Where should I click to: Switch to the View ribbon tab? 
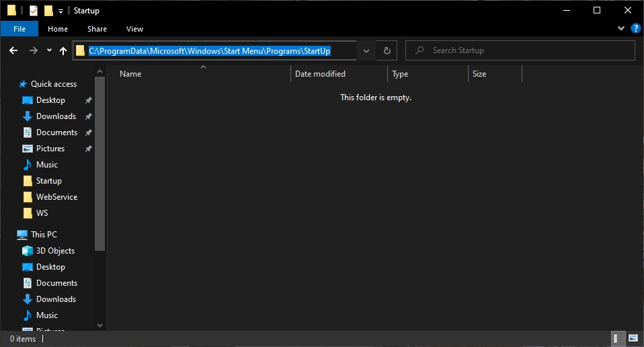pyautogui.click(x=134, y=29)
